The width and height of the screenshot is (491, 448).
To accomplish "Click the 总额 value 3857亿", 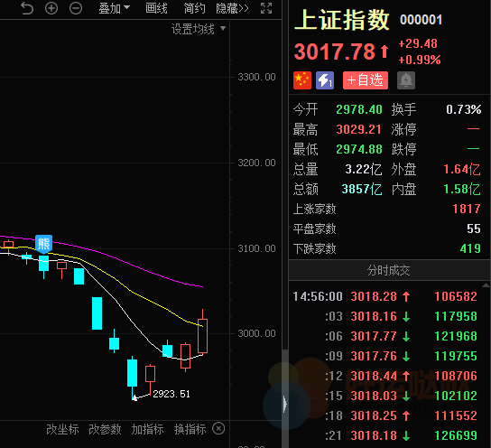I will tap(362, 189).
